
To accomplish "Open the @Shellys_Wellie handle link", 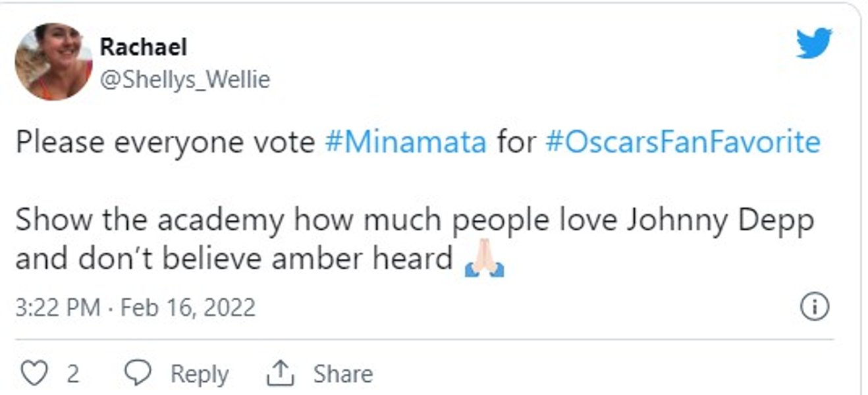I will tap(184, 80).
